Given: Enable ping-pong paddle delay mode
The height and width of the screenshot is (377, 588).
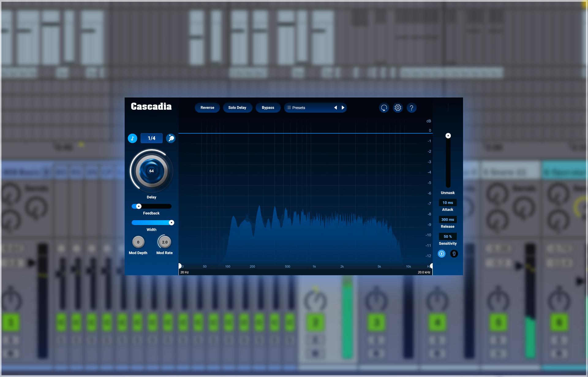Looking at the screenshot, I should pos(171,138).
